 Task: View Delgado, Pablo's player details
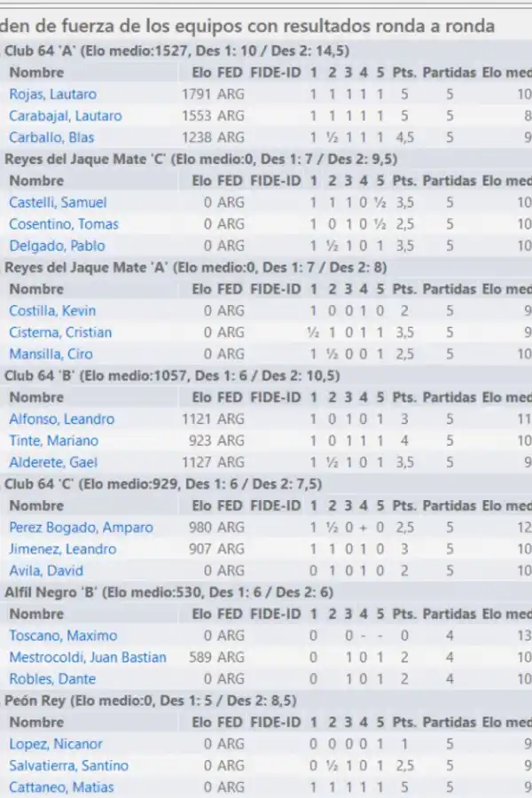pyautogui.click(x=56, y=246)
